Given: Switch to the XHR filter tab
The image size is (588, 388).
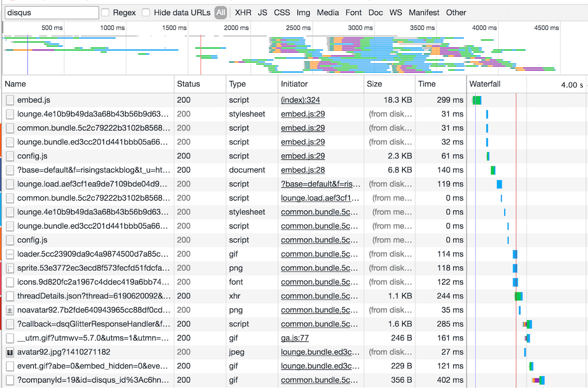Looking at the screenshot, I should [x=243, y=12].
